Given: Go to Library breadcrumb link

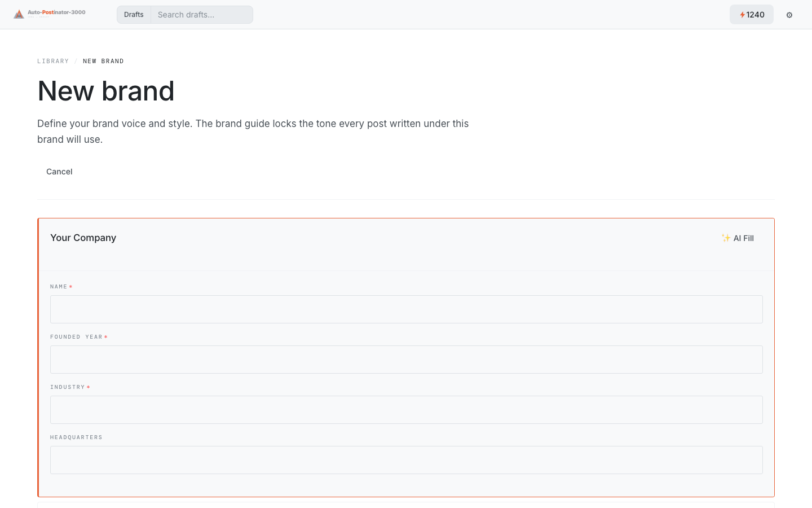Looking at the screenshot, I should point(53,61).
